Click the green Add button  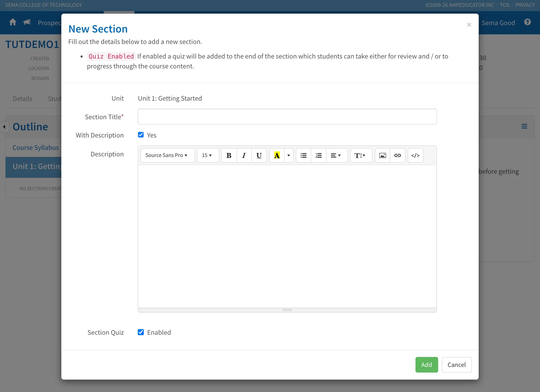pyautogui.click(x=427, y=365)
